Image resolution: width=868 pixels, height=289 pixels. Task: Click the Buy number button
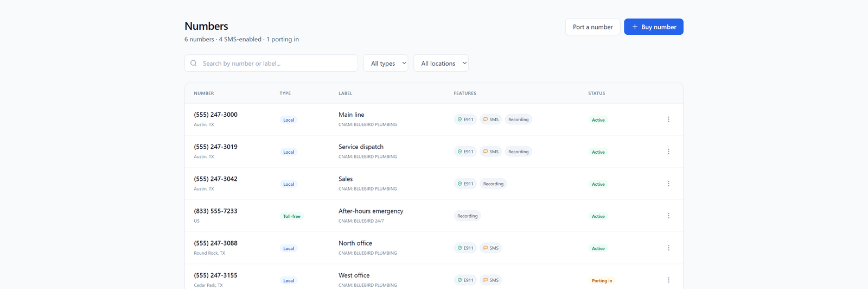pos(654,27)
